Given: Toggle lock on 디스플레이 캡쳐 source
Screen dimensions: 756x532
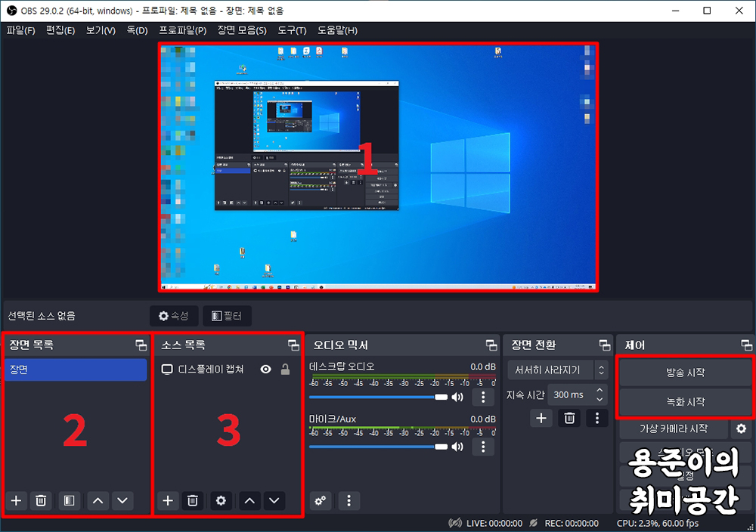Looking at the screenshot, I should (286, 370).
